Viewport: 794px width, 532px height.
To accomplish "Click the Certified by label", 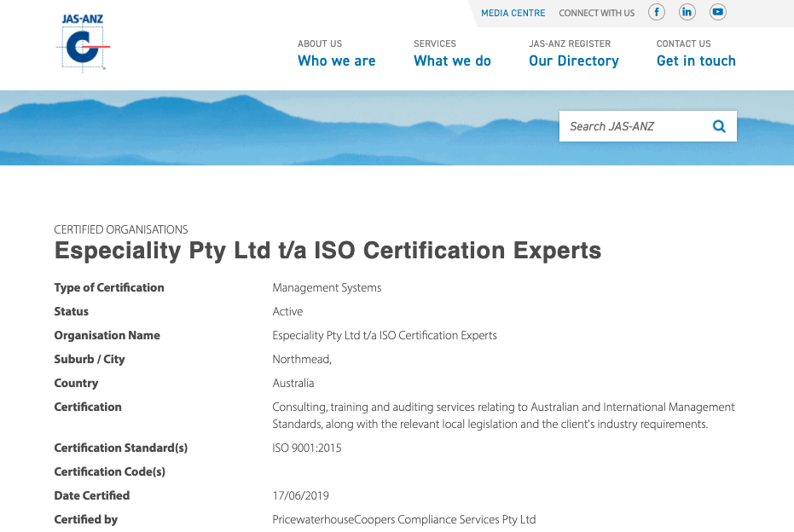I will (x=86, y=519).
